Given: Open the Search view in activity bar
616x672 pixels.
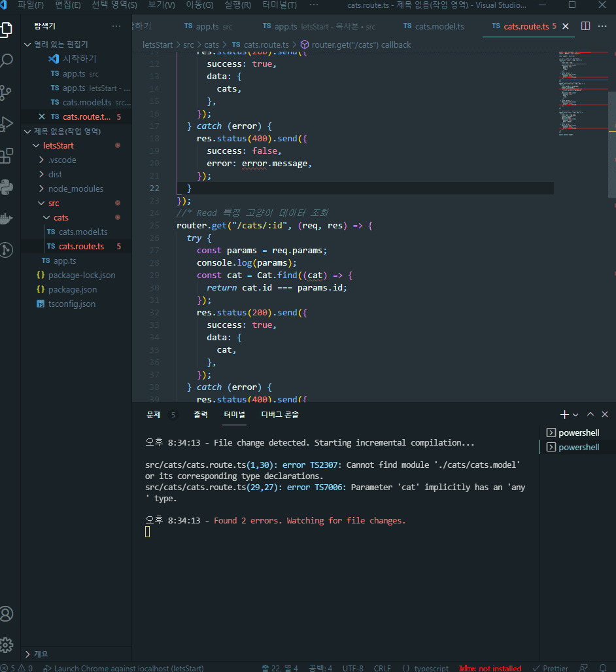Looking at the screenshot, I should point(7,61).
